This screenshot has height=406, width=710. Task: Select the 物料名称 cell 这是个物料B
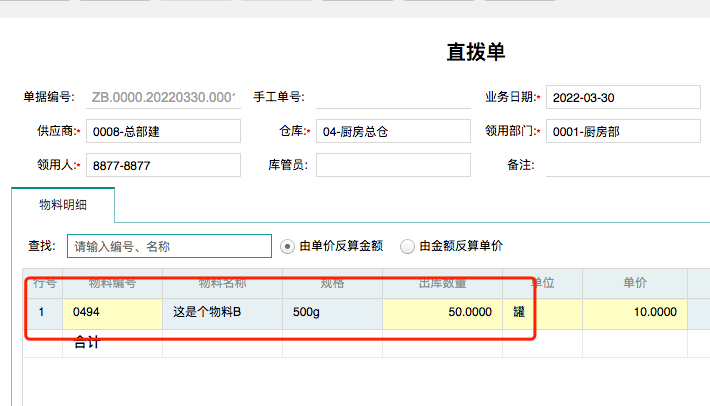point(222,313)
